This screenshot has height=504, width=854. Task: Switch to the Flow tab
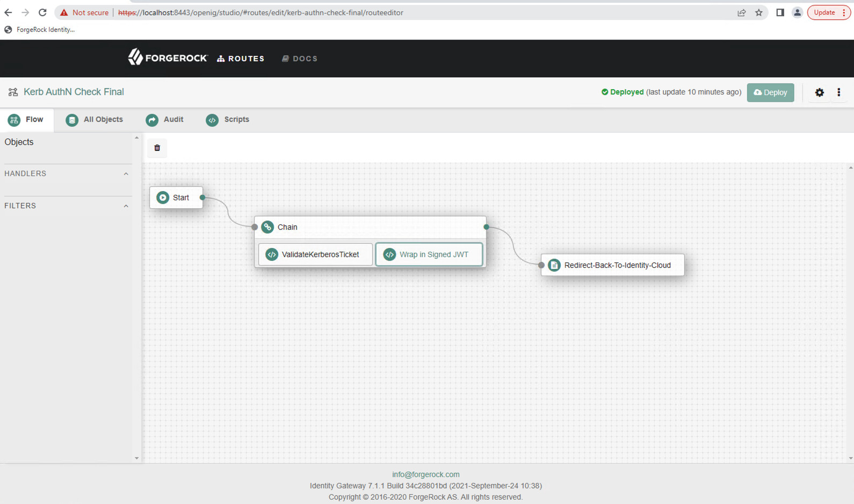tap(27, 120)
